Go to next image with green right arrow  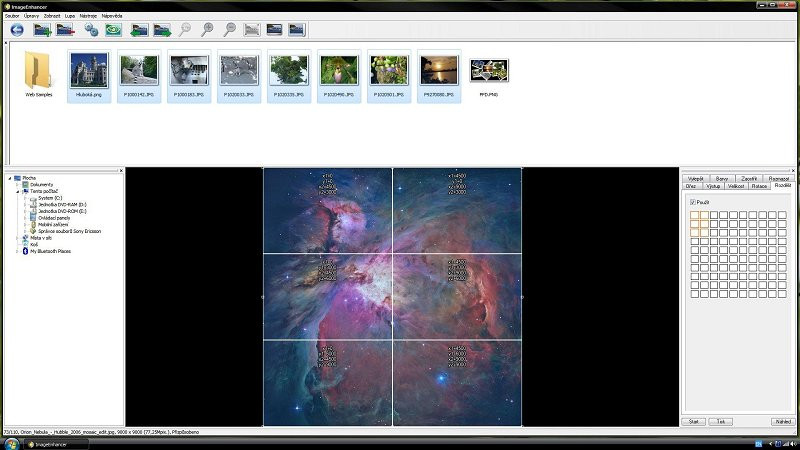click(x=162, y=30)
